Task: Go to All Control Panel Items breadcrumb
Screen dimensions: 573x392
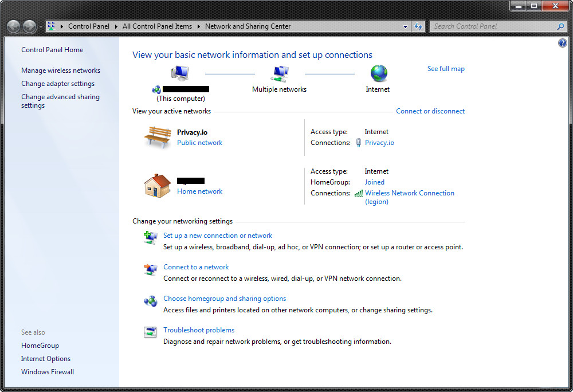Action: click(157, 26)
